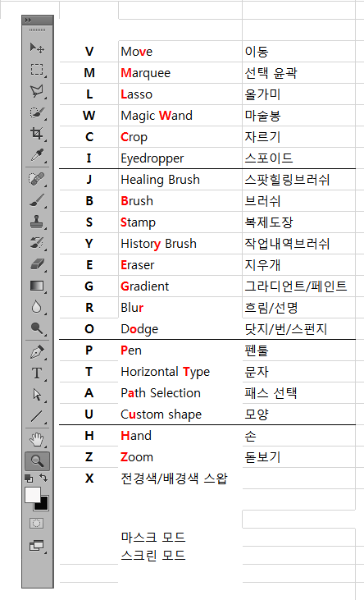Toggle Quick Mask mode
This screenshot has height=600, width=364.
37,523
